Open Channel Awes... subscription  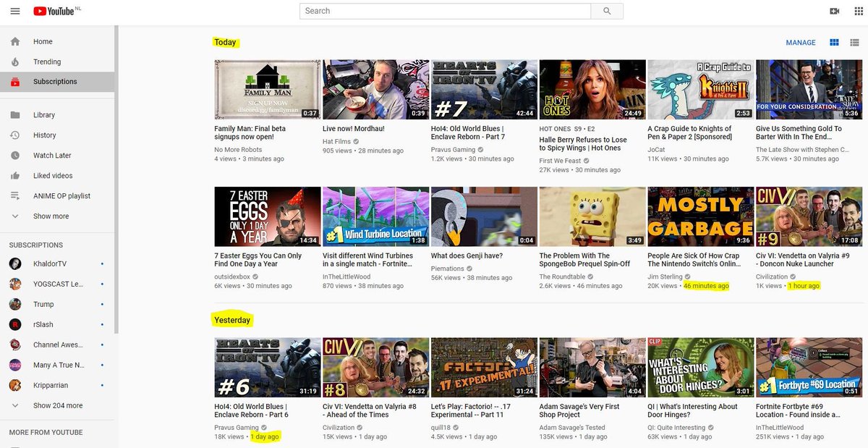click(x=57, y=345)
